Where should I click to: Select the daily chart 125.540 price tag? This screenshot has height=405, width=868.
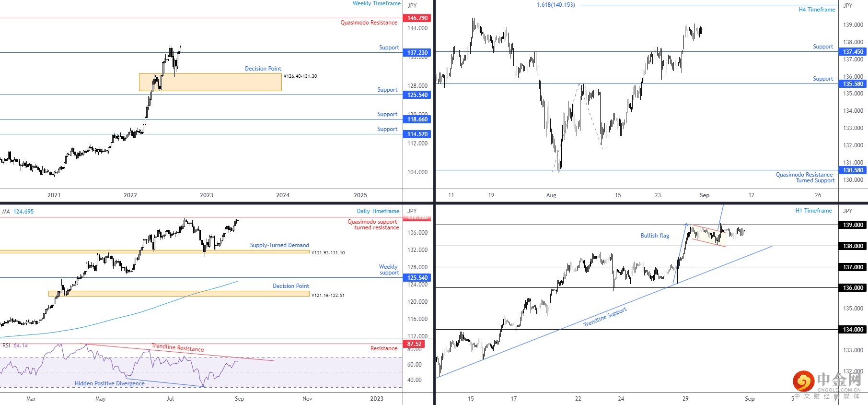tap(417, 278)
